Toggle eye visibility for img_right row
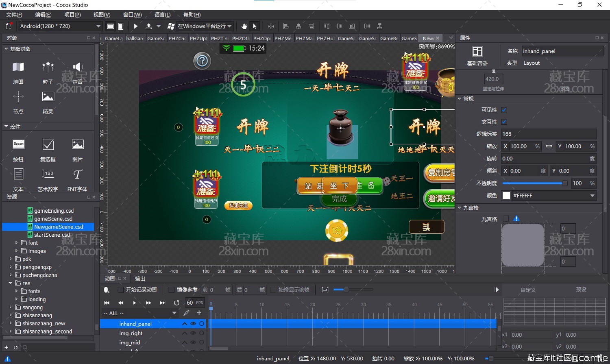 pyautogui.click(x=193, y=333)
